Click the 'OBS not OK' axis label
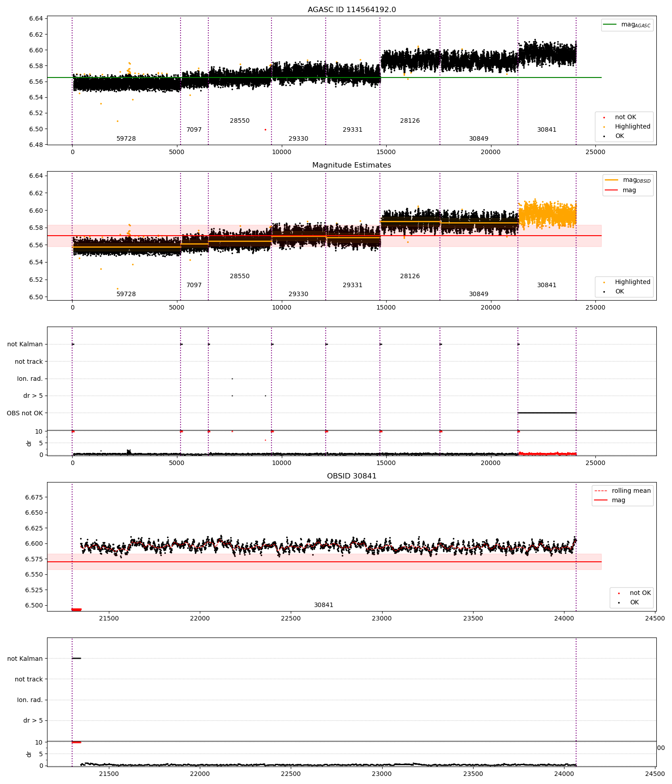 25,413
